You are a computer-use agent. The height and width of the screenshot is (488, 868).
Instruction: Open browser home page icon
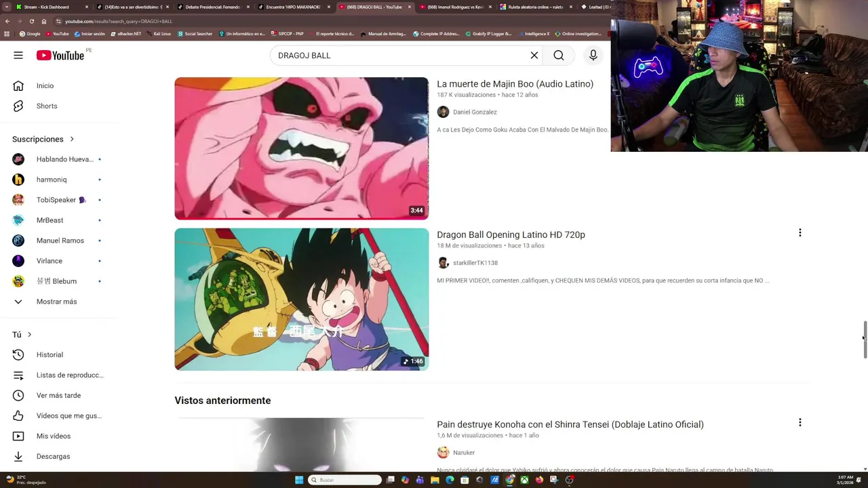(44, 21)
